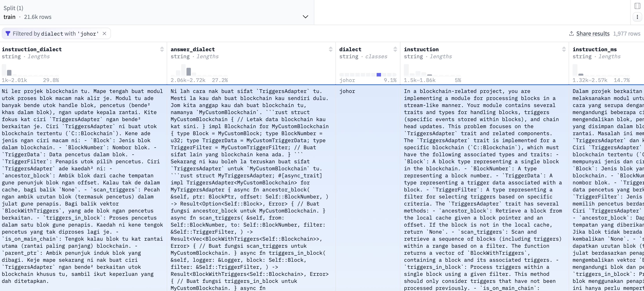Click the instruction_ms length histogram

click(x=601, y=70)
